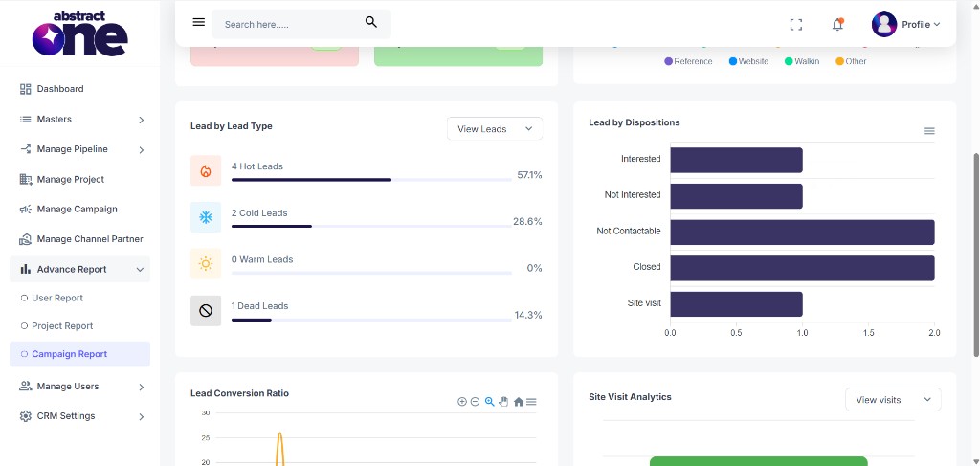This screenshot has width=980, height=466.
Task: Select selection zoom tool on conversion chart
Action: click(x=490, y=402)
